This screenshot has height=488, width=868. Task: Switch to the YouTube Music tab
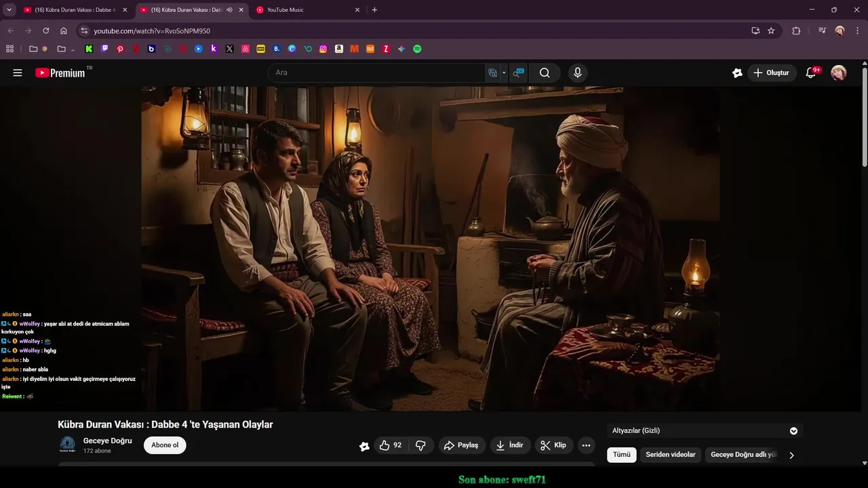point(308,10)
